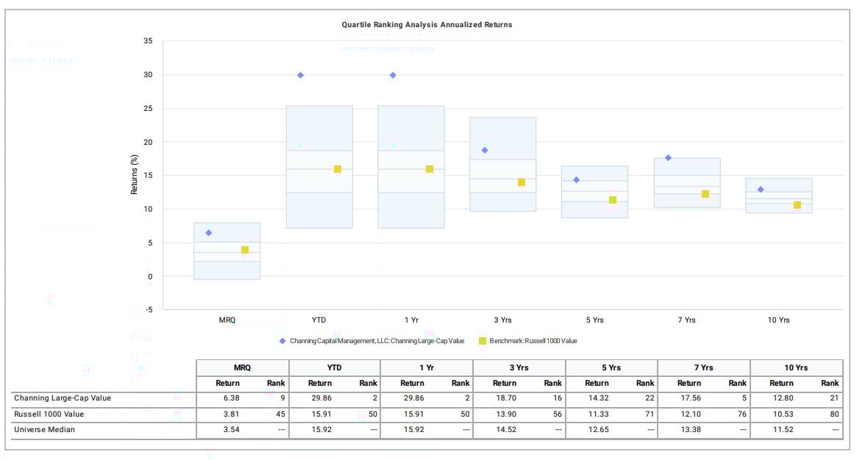The height and width of the screenshot is (460, 868).
Task: Click the quartile box for the YTD period
Action: tap(319, 165)
